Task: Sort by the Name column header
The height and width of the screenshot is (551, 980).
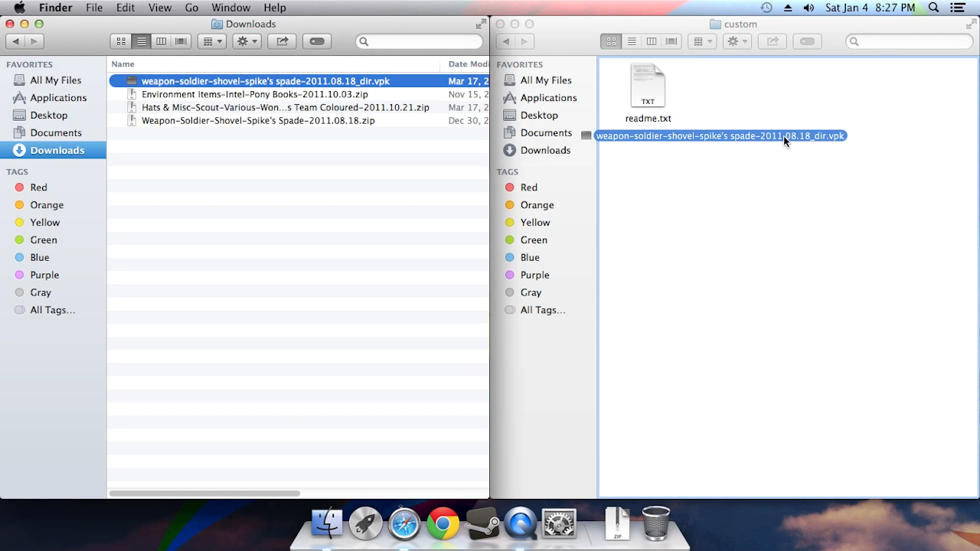Action: 274,64
